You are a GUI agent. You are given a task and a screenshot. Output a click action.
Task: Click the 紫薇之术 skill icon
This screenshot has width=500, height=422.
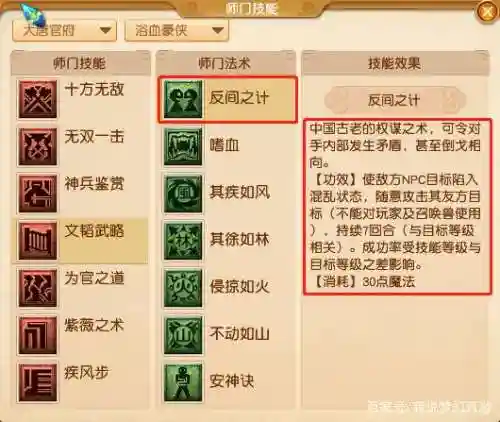38,335
